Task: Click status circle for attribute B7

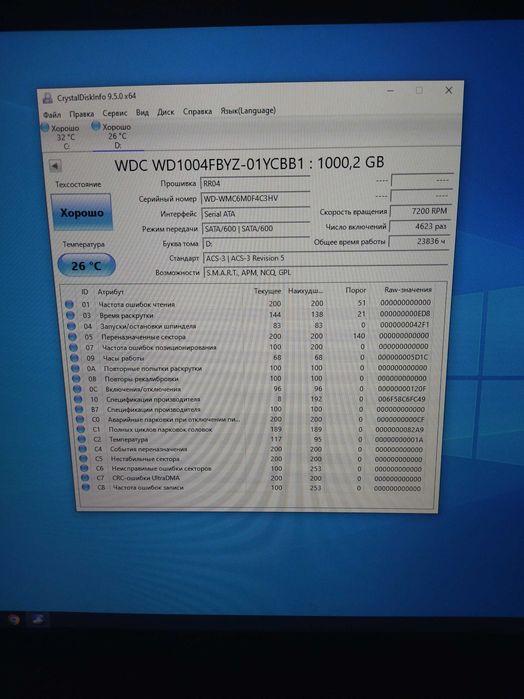Action: (x=79, y=409)
